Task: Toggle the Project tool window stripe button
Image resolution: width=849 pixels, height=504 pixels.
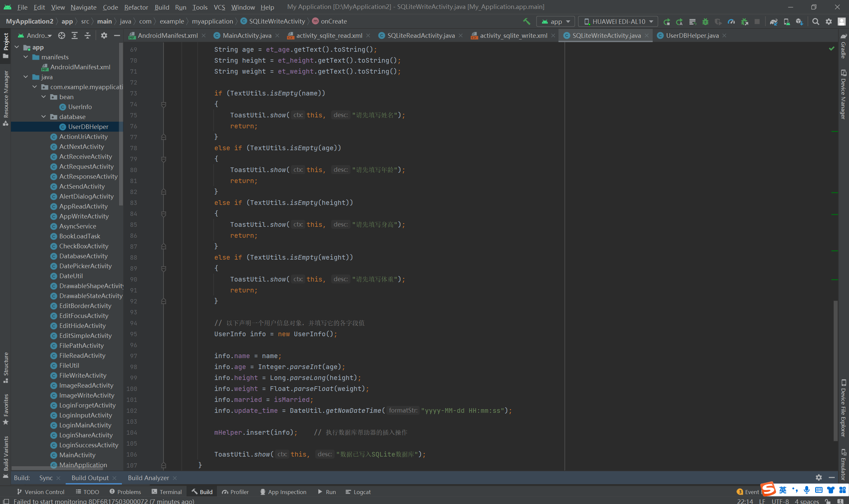Action: tap(5, 45)
